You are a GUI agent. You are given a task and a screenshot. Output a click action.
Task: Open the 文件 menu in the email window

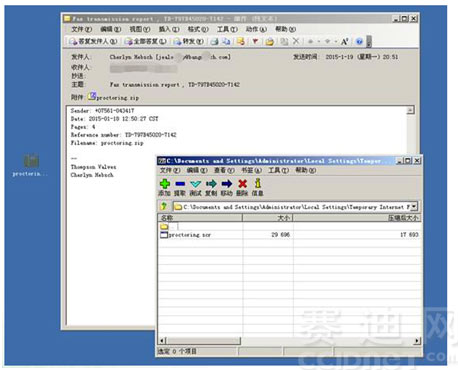81,29
